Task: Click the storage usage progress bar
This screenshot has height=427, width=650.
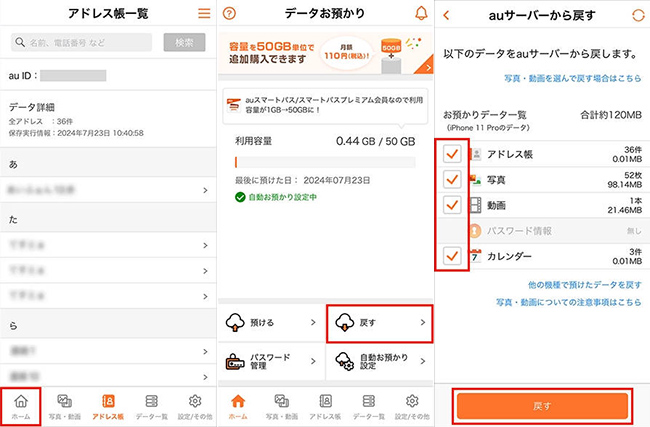Action: pos(325,162)
